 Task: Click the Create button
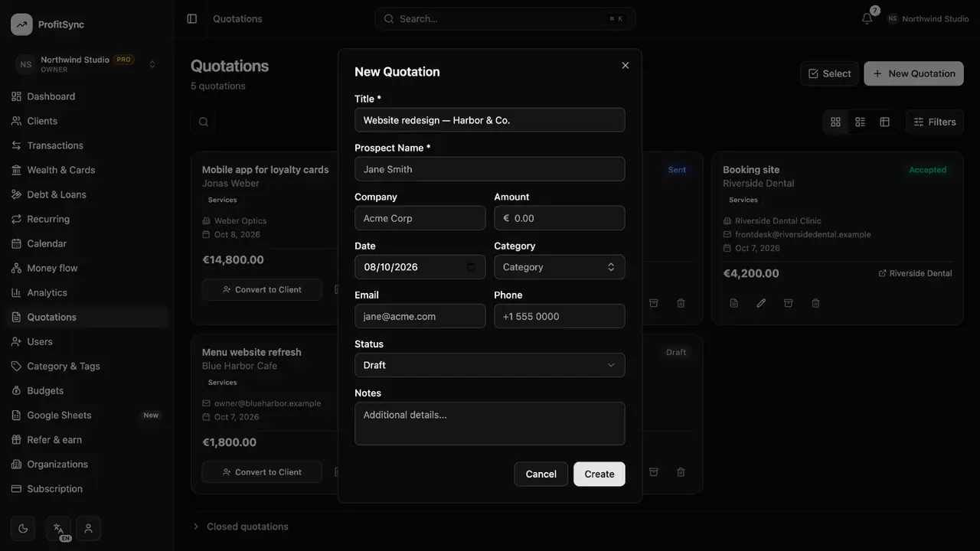[599, 474]
